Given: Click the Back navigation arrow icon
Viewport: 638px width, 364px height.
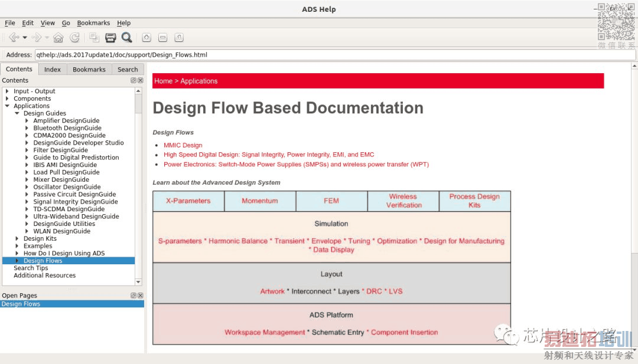Looking at the screenshot, I should [14, 37].
